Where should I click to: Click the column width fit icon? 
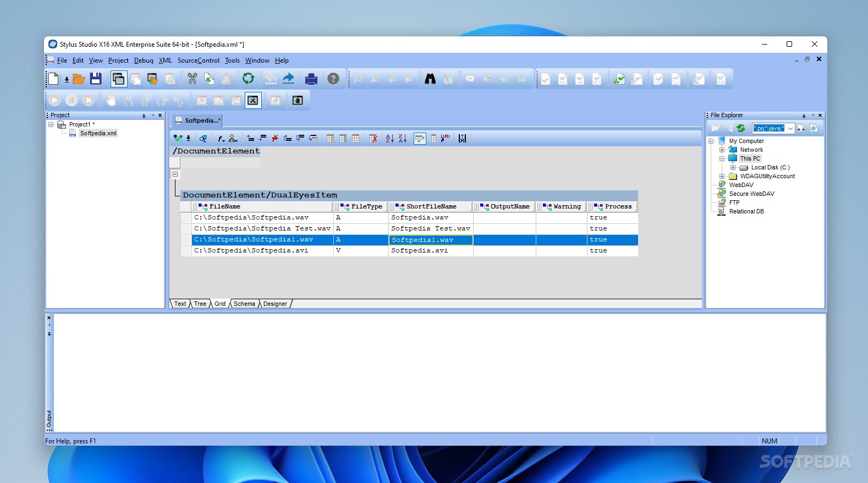coord(462,138)
